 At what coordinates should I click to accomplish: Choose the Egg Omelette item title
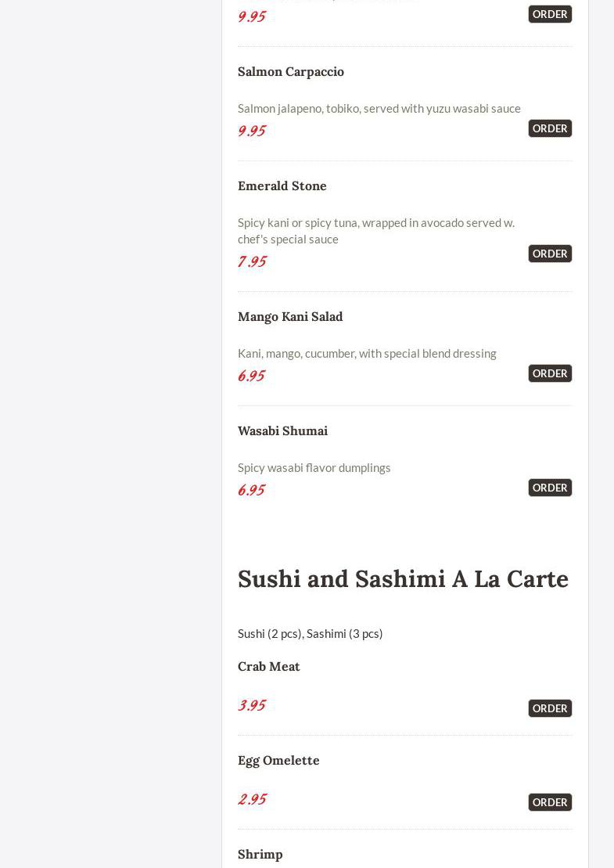click(x=278, y=760)
